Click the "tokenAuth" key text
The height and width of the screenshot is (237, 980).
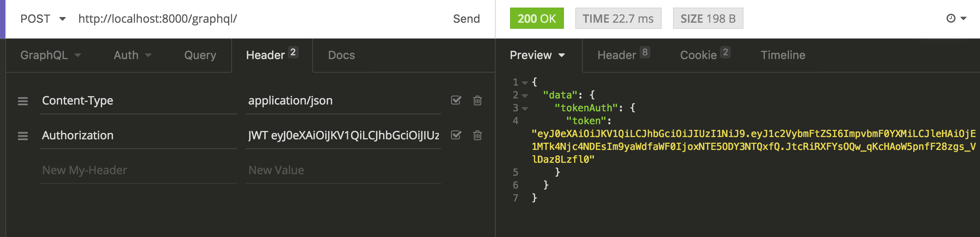(586, 108)
